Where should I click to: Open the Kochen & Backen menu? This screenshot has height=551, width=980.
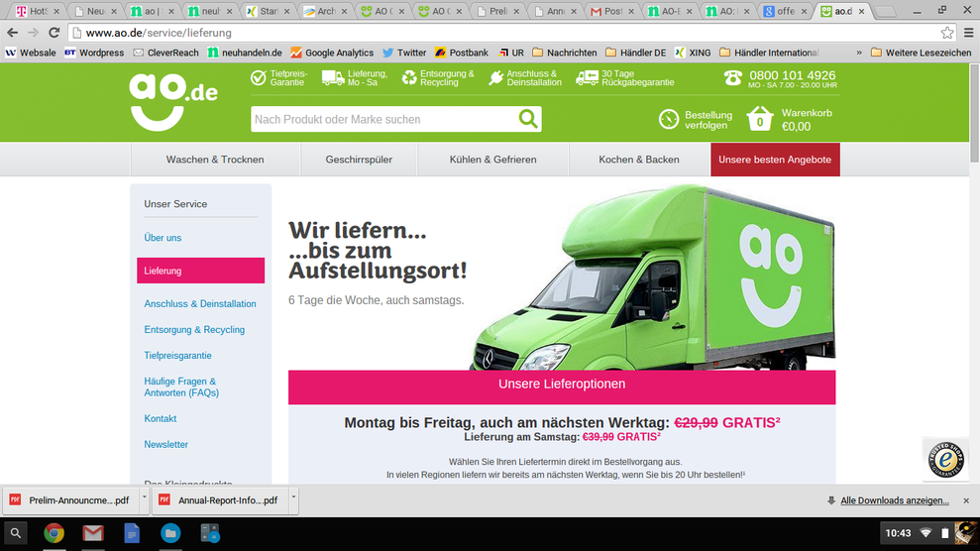tap(639, 160)
